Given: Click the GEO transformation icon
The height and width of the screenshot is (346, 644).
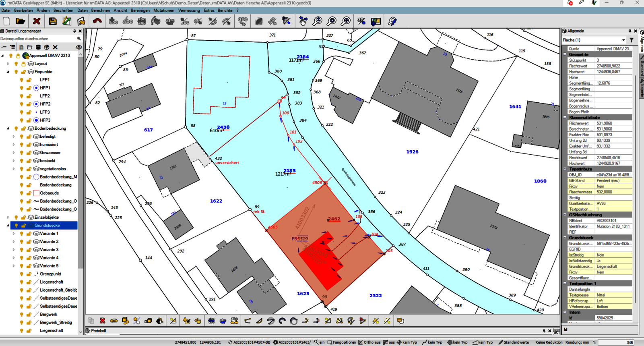Looking at the screenshot, I should coord(242,21).
